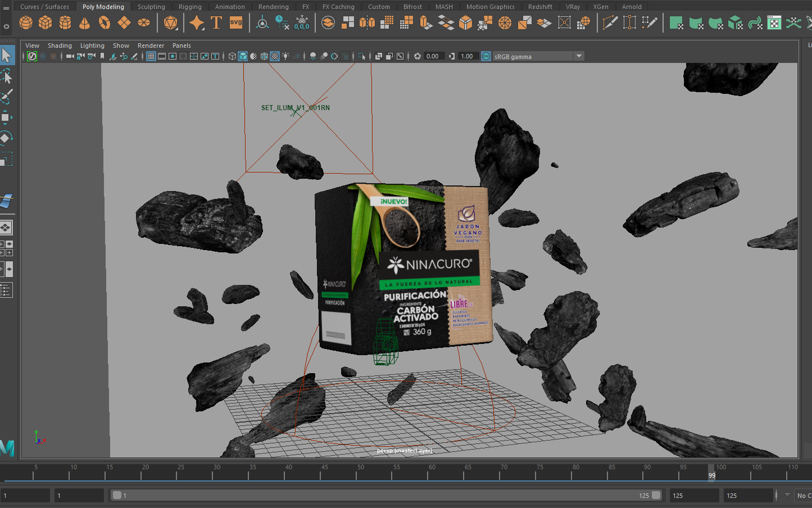Screen dimensions: 812x508
Task: Toggle smooth shade all in viewport
Action: 243,56
